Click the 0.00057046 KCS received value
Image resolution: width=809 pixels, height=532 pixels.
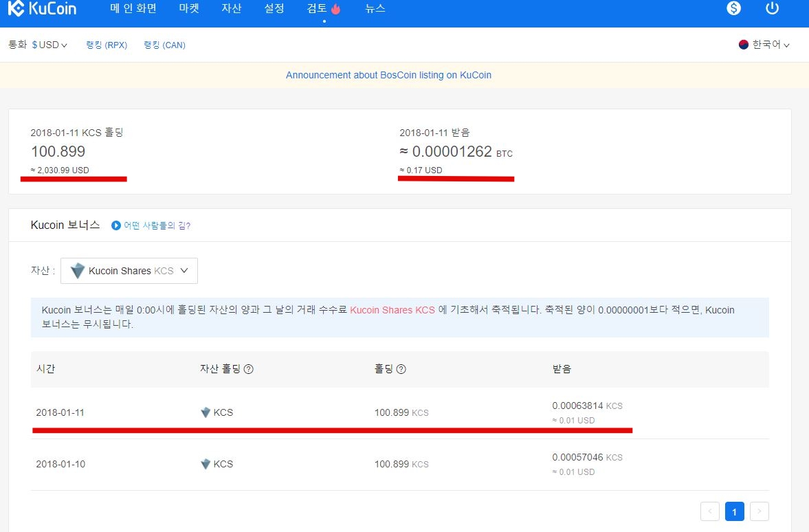tap(587, 457)
